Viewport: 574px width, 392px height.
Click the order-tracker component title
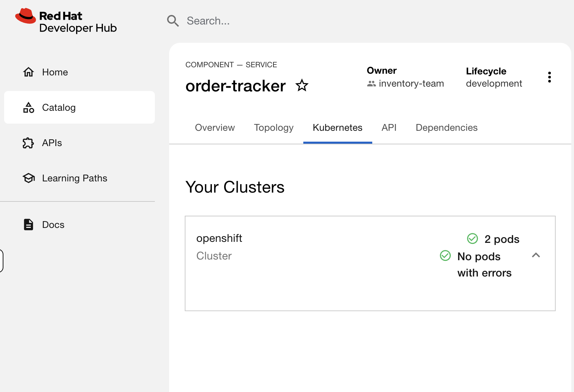236,86
